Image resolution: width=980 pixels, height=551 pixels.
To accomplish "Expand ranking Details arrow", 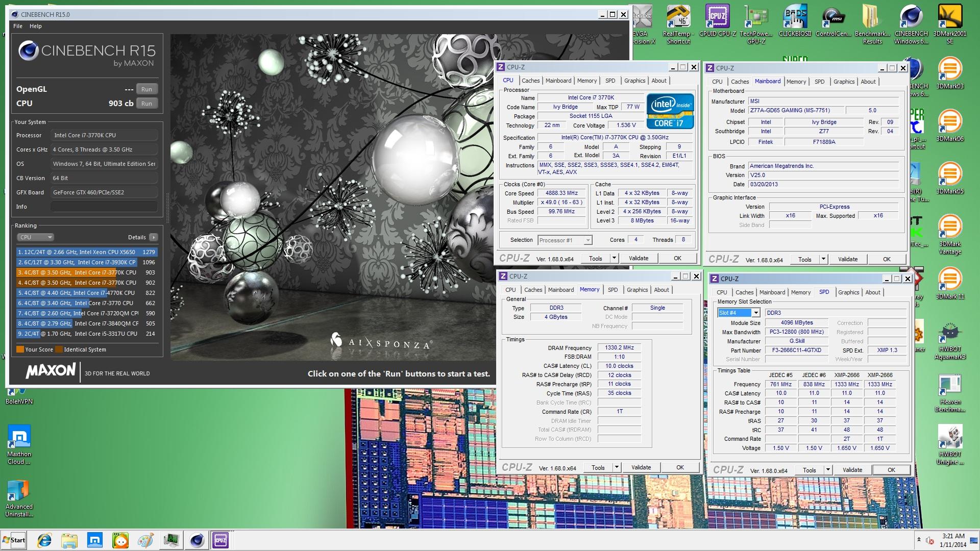I will click(154, 237).
